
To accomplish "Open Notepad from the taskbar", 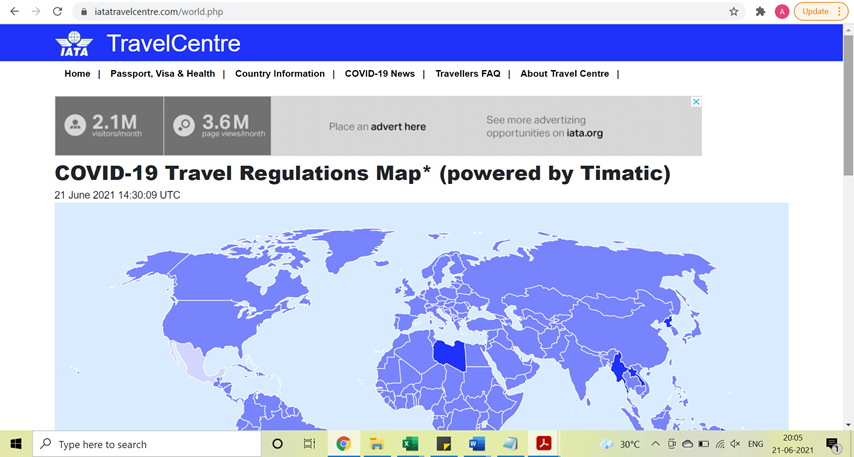I will 510,444.
